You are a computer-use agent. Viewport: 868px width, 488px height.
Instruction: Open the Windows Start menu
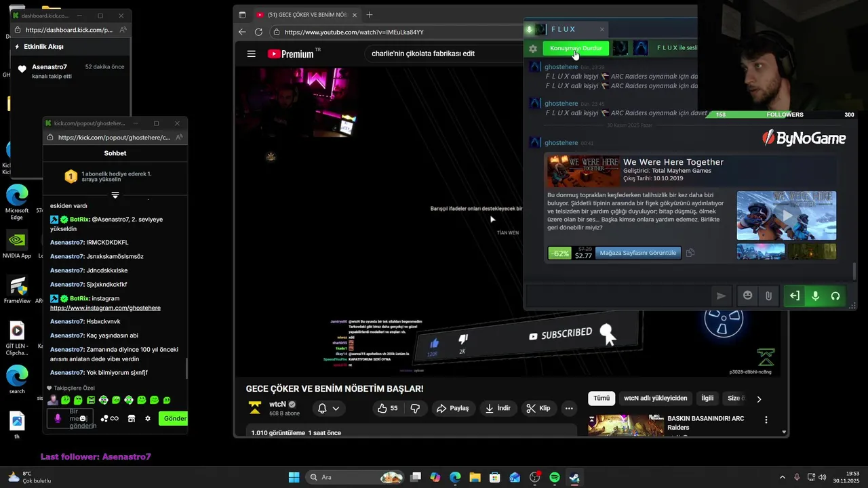[x=294, y=477]
